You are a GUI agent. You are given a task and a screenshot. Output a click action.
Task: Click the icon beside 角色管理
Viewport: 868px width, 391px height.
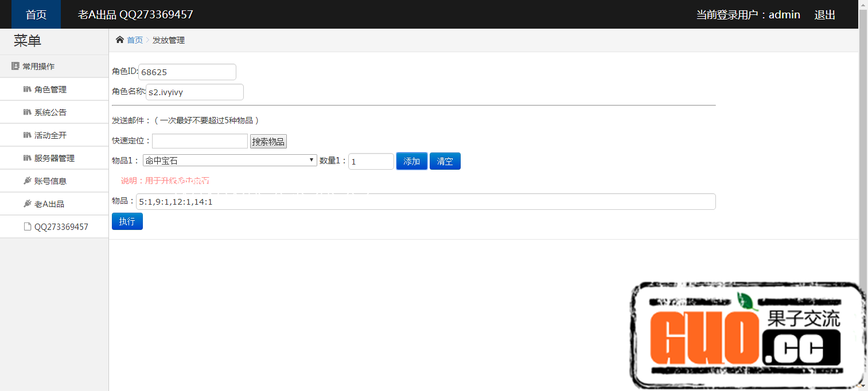(x=27, y=89)
